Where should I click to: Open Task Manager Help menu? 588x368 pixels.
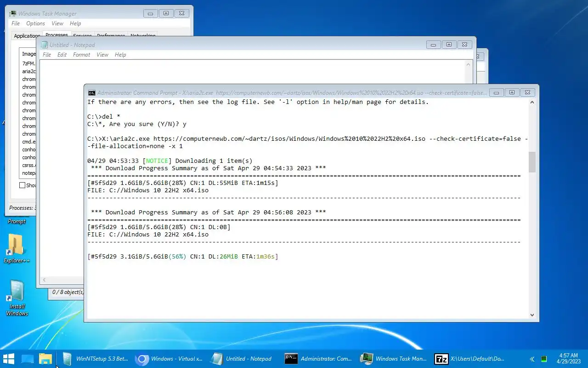pos(75,23)
